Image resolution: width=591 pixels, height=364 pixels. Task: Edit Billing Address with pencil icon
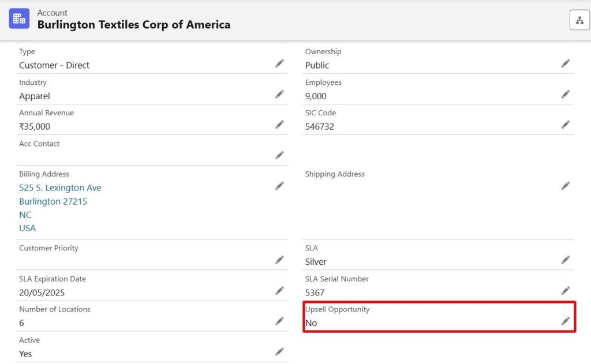[279, 186]
